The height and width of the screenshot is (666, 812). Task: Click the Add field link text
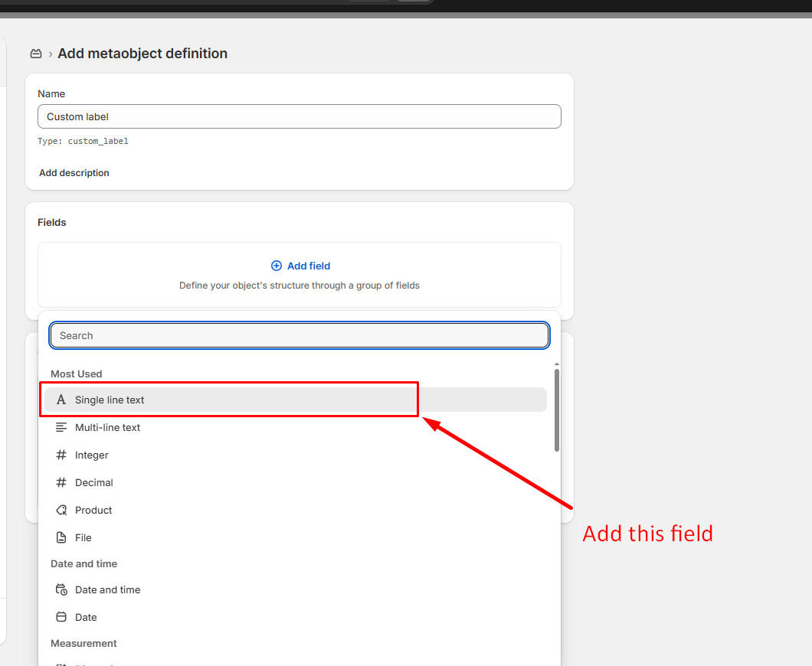[309, 266]
